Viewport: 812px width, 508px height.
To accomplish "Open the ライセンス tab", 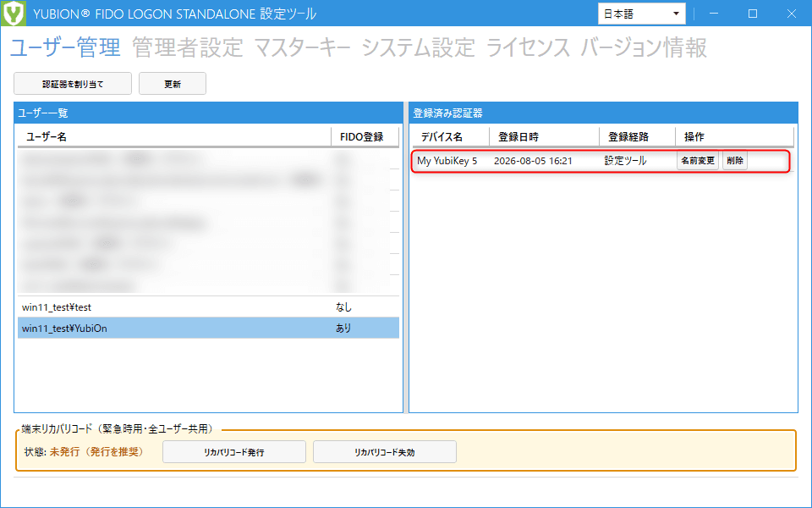I will tap(528, 47).
